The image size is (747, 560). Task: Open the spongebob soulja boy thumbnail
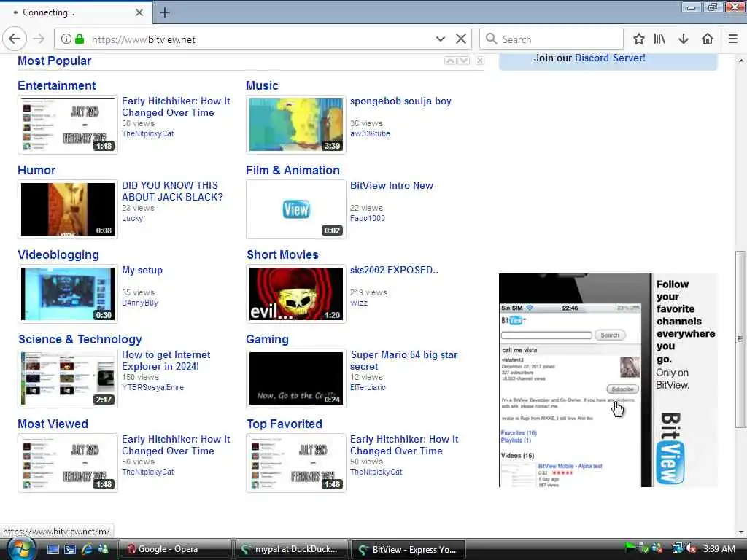[x=296, y=125]
